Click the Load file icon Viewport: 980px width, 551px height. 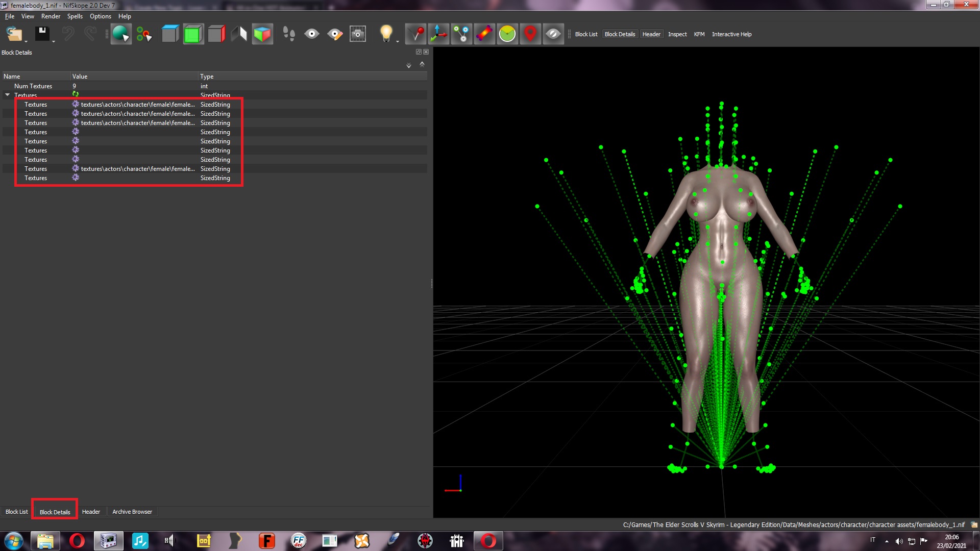14,34
